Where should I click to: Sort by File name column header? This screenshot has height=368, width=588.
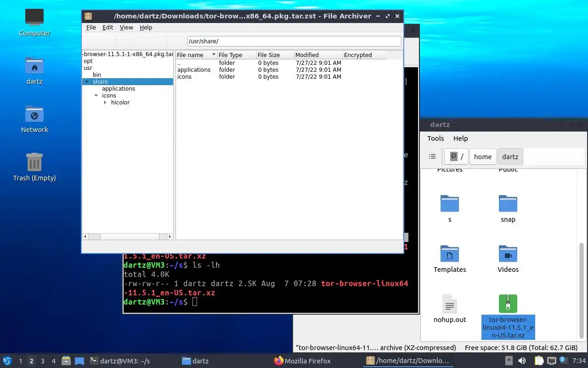point(196,55)
